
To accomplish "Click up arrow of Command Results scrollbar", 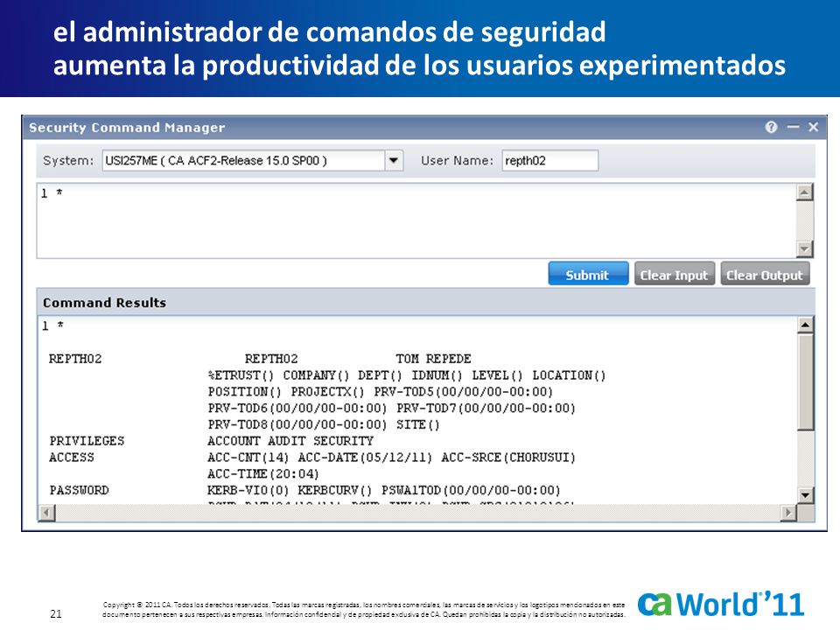I will 806,325.
